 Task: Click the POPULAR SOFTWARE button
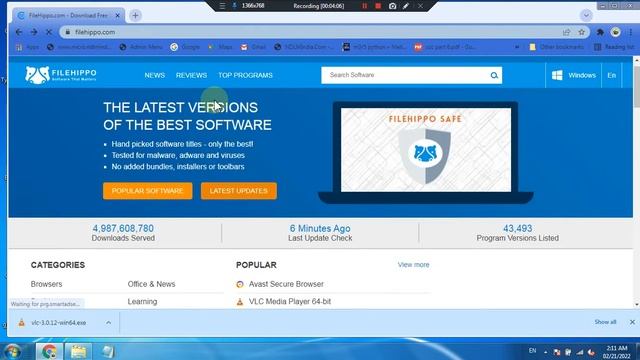(148, 191)
